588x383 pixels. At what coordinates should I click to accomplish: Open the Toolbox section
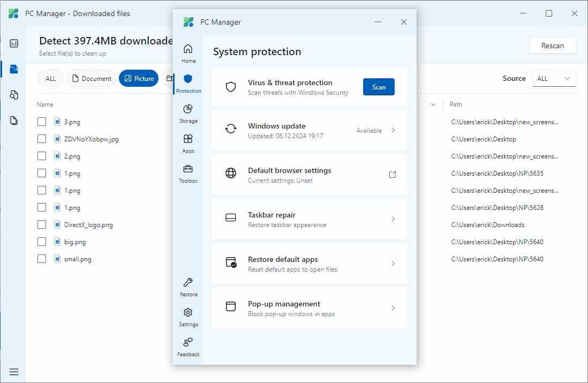189,174
